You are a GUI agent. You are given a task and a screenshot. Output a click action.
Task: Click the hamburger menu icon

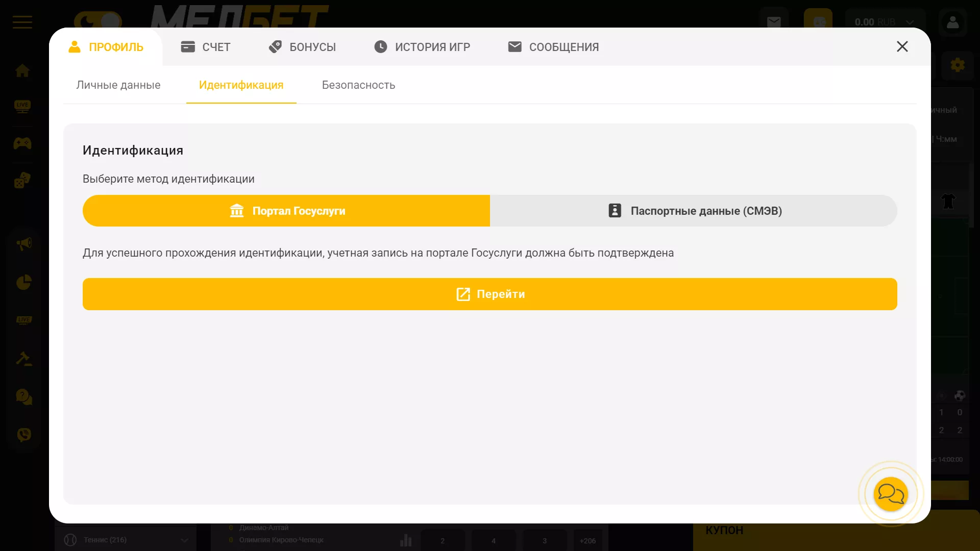[22, 22]
